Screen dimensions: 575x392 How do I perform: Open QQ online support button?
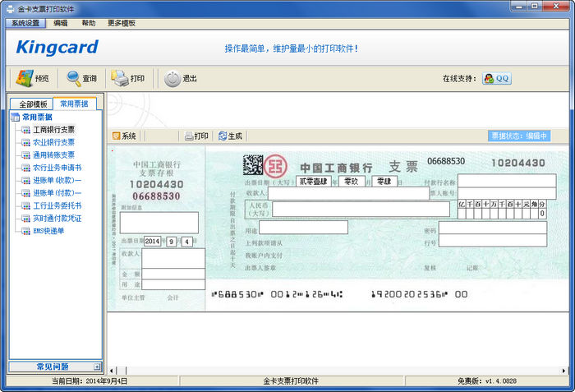(497, 78)
